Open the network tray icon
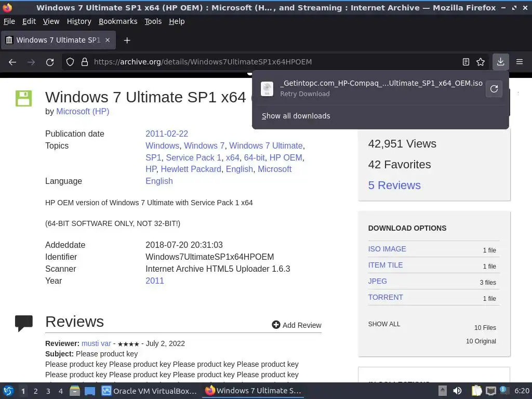The width and height of the screenshot is (532, 399). (490, 391)
